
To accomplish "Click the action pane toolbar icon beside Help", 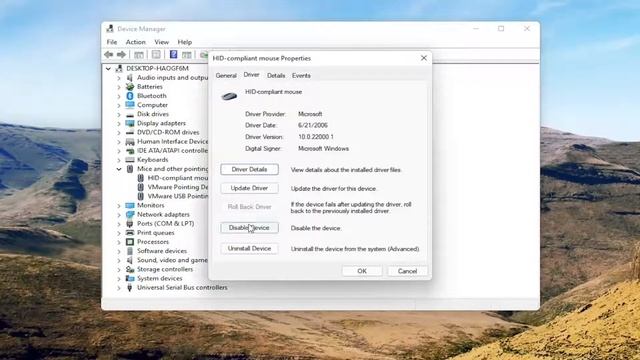I will click(187, 54).
